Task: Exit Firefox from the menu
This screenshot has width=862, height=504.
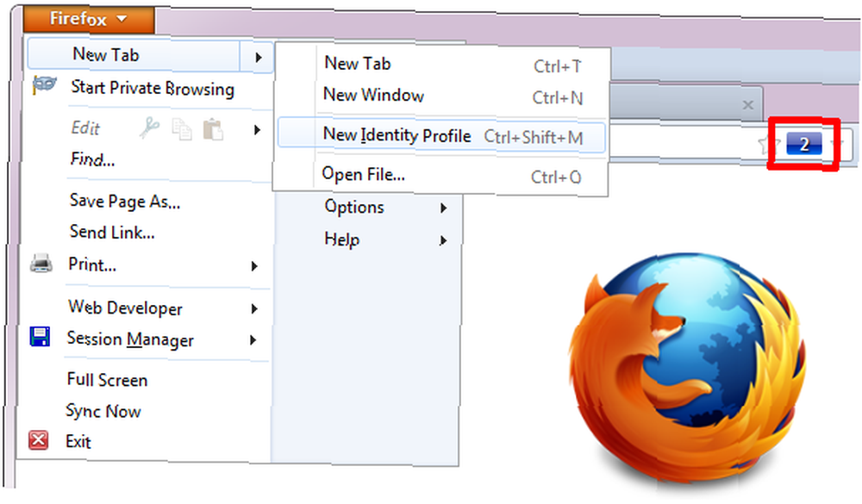Action: pyautogui.click(x=78, y=441)
